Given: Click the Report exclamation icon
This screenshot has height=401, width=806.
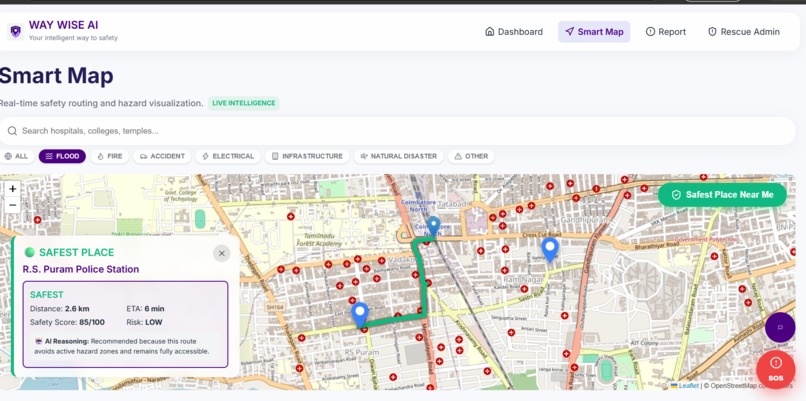Looking at the screenshot, I should [x=650, y=31].
